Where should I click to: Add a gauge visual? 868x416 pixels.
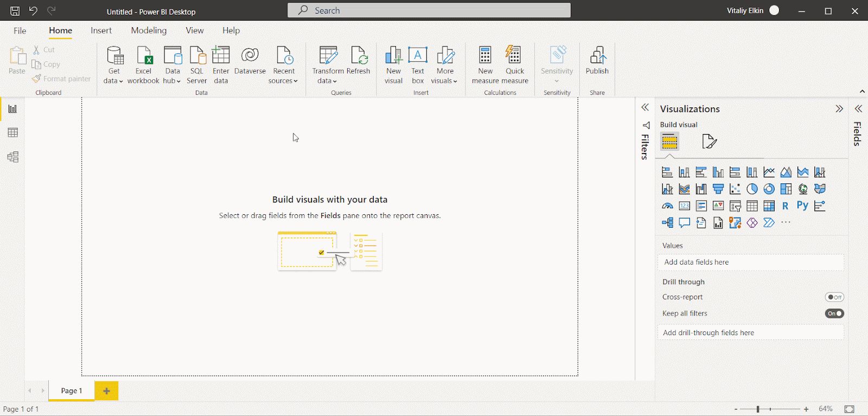pyautogui.click(x=667, y=206)
